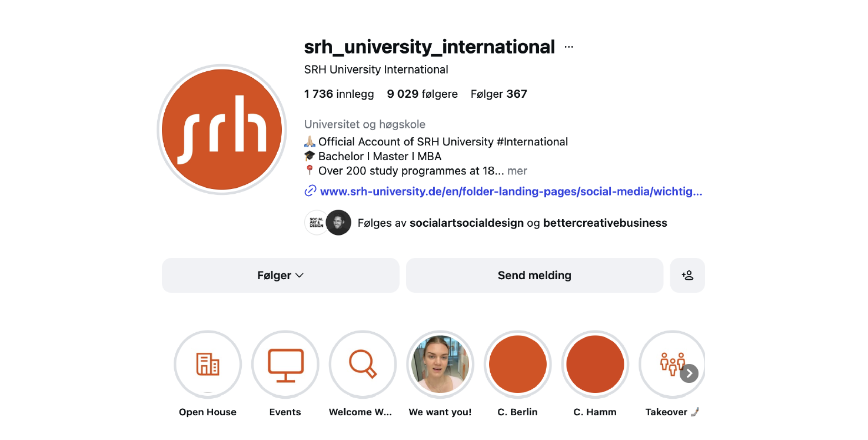Click the SRH University International display name
This screenshot has width=868, height=440.
376,70
